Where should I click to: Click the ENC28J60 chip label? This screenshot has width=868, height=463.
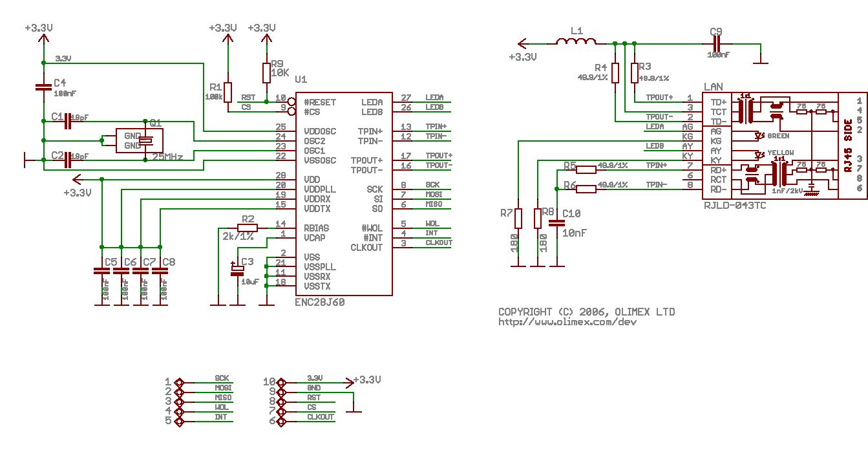[319, 302]
